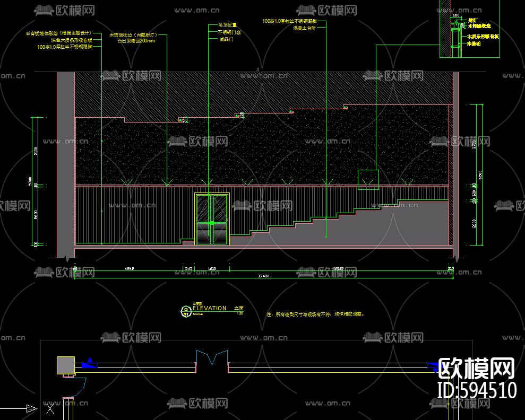Select the 凸出原墙面200mm note
Viewport: 525px width, 420px height.
tap(136, 41)
